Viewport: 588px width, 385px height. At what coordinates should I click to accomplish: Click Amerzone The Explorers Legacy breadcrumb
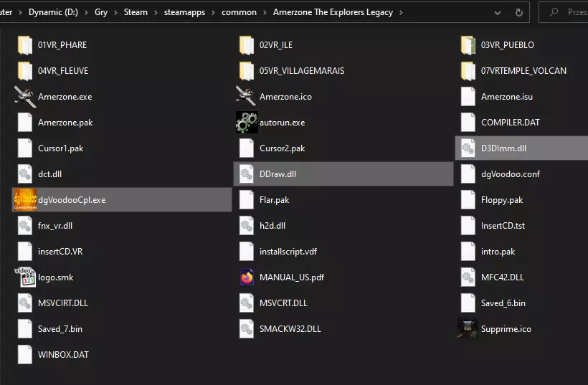pyautogui.click(x=333, y=12)
